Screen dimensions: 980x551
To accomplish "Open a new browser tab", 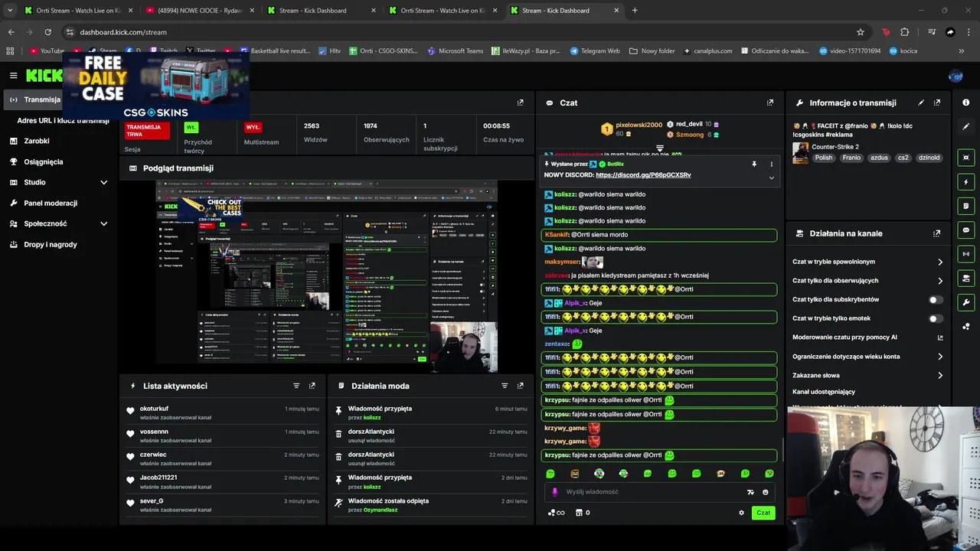I will (x=635, y=11).
